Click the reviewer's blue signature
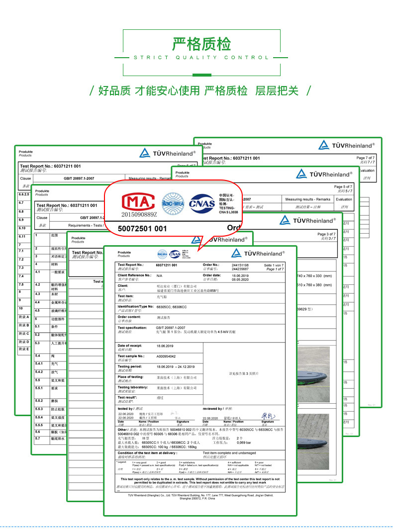393x532 pixels. pyautogui.click(x=268, y=416)
